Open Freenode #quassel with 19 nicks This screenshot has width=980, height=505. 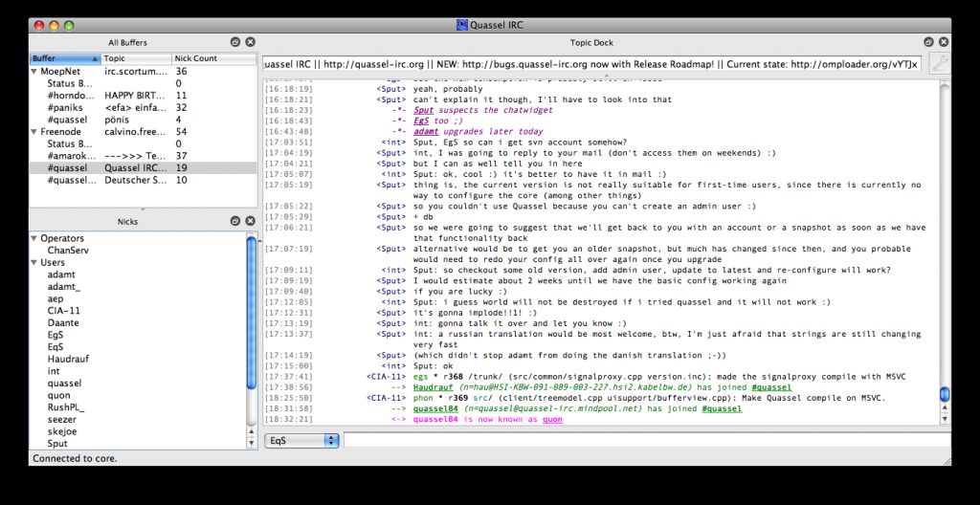pos(144,168)
